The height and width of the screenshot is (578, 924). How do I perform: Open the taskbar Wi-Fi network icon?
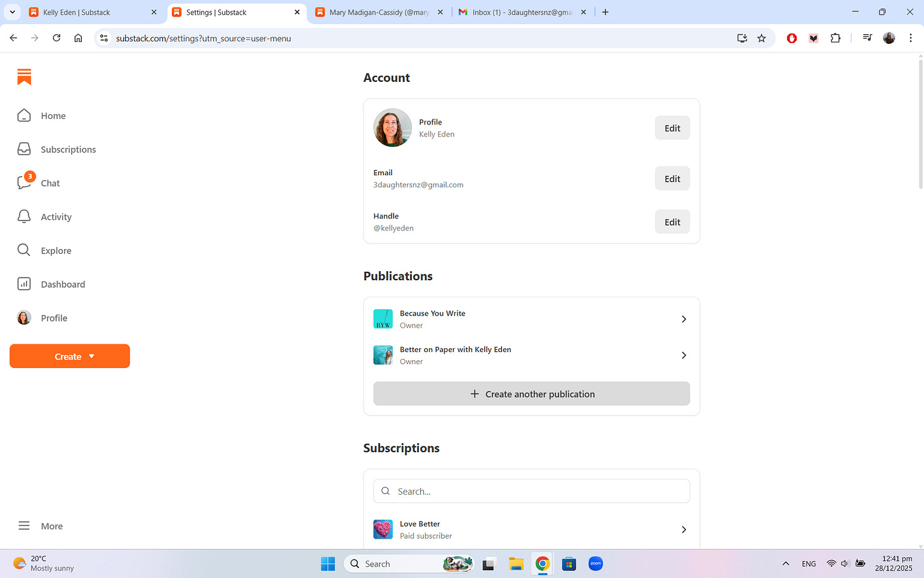tap(831, 563)
